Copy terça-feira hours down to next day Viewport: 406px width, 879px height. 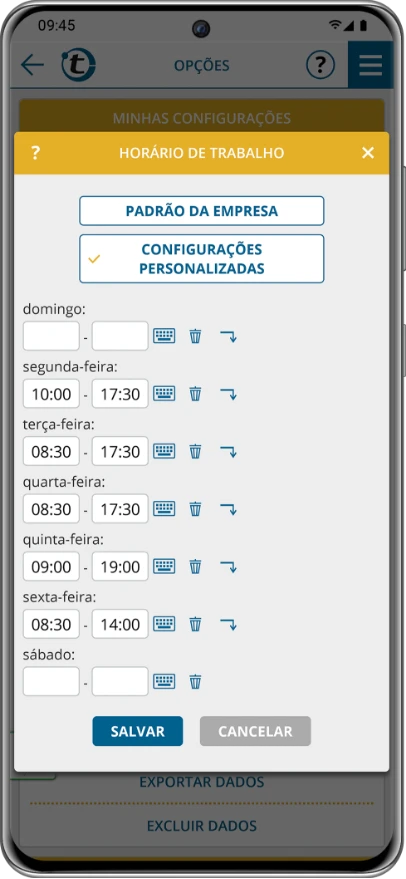coord(228,451)
